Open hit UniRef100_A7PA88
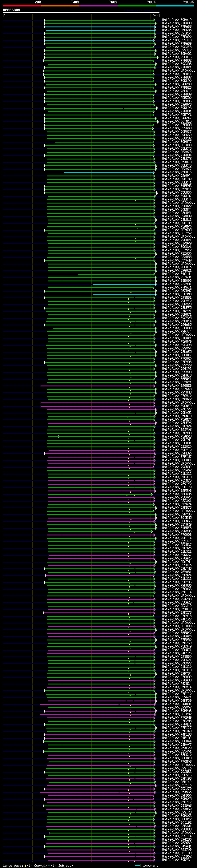The width and height of the screenshot is (197, 868). 177,23
